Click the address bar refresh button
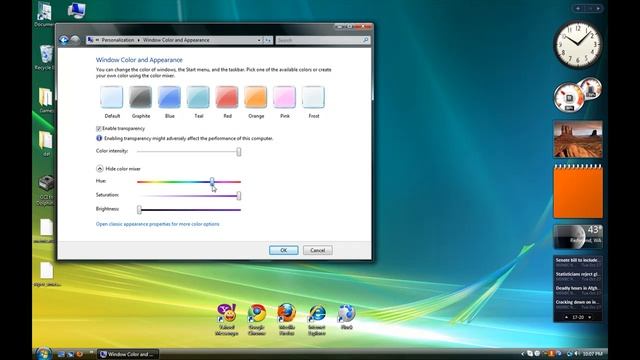The image size is (640, 360). tap(268, 40)
